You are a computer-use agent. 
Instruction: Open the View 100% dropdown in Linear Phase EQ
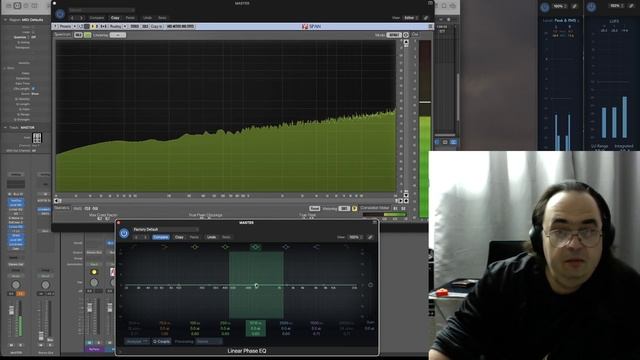click(x=355, y=237)
